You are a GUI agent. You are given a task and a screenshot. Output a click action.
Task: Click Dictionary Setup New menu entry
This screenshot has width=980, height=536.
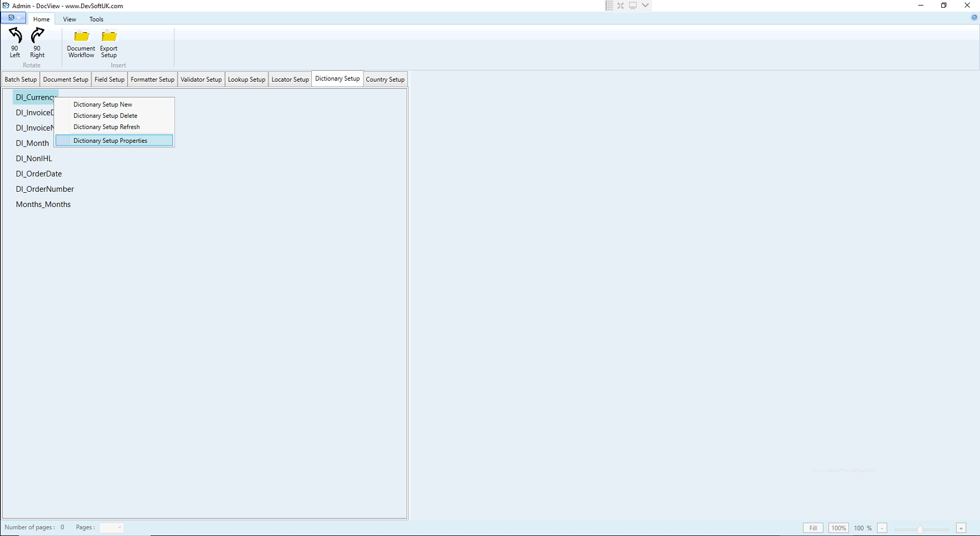(x=102, y=104)
